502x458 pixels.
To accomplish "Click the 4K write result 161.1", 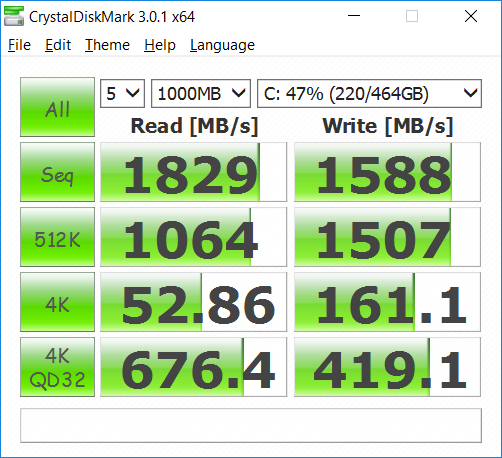I will pos(387,302).
